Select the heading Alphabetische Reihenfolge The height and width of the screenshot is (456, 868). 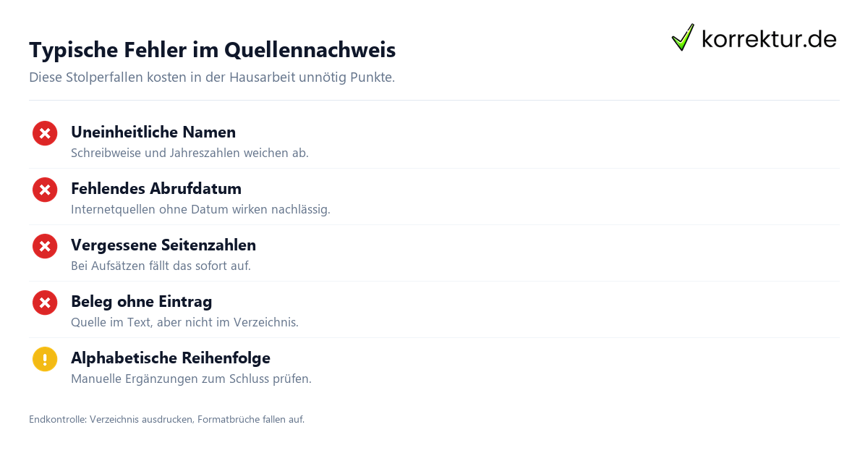[171, 358]
